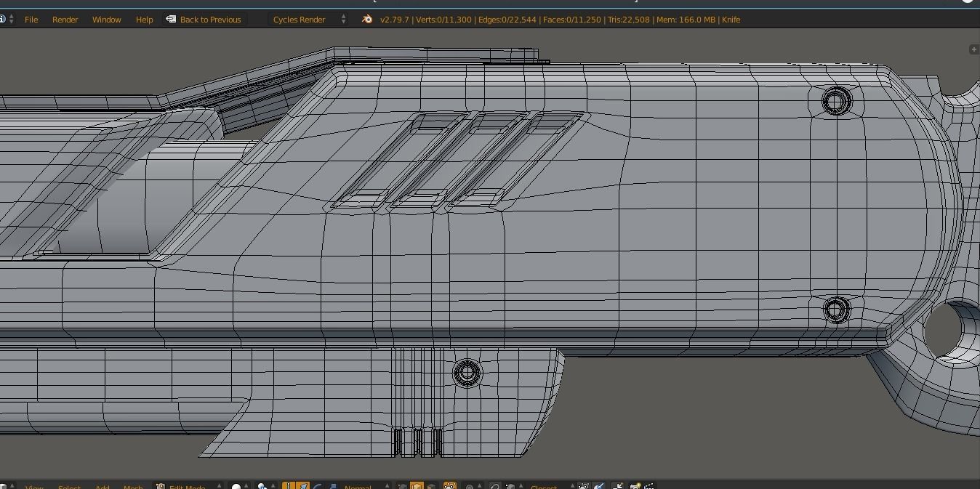Open the Render menu
Screen dimensions: 980x489
click(x=65, y=20)
